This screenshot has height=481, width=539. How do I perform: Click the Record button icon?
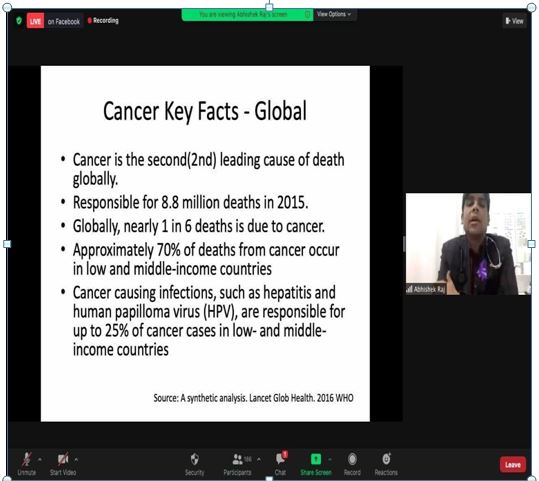coord(352,459)
